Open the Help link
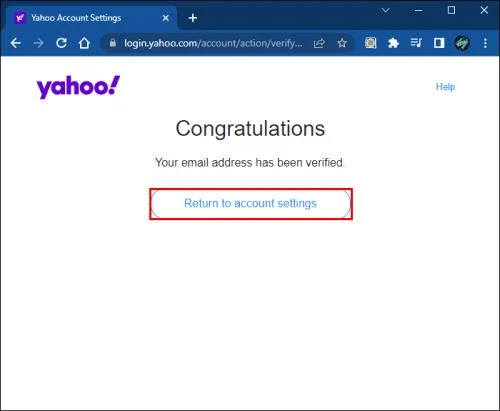The height and width of the screenshot is (411, 500). click(x=445, y=87)
